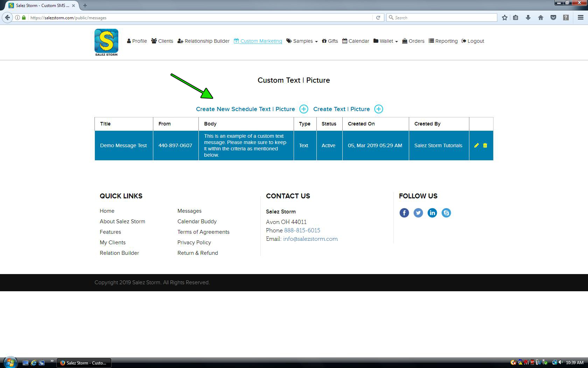Bookmark page with the star icon

[x=504, y=18]
